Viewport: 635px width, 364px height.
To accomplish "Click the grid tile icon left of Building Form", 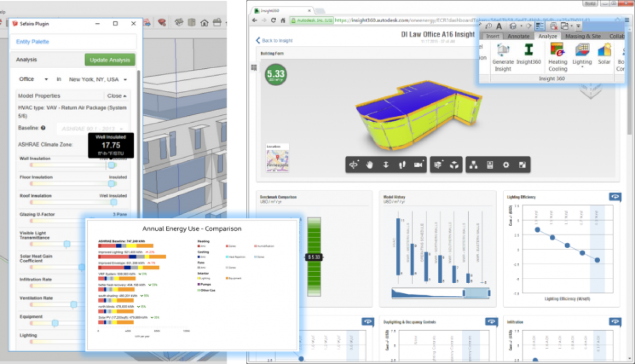I will [x=253, y=67].
